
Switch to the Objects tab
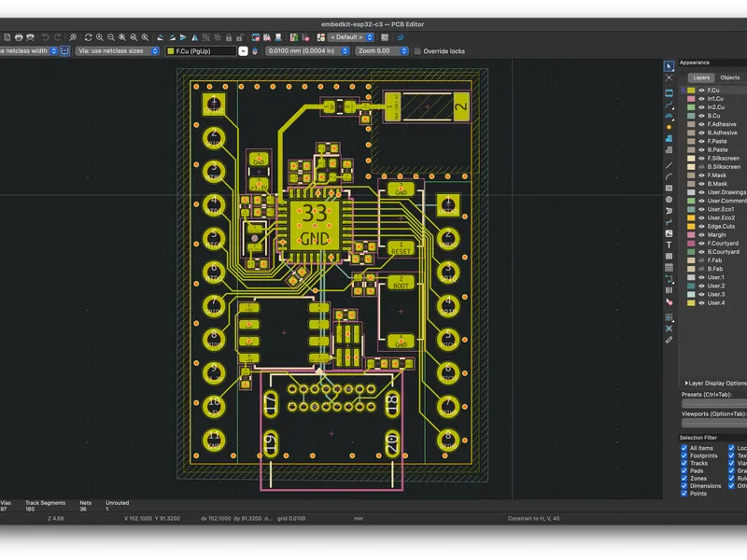pos(730,77)
